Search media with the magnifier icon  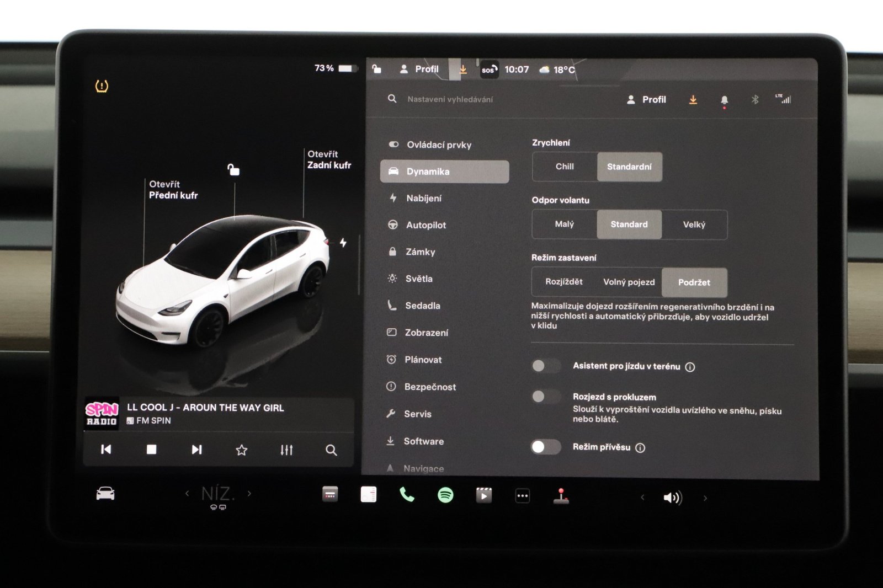pos(331,450)
